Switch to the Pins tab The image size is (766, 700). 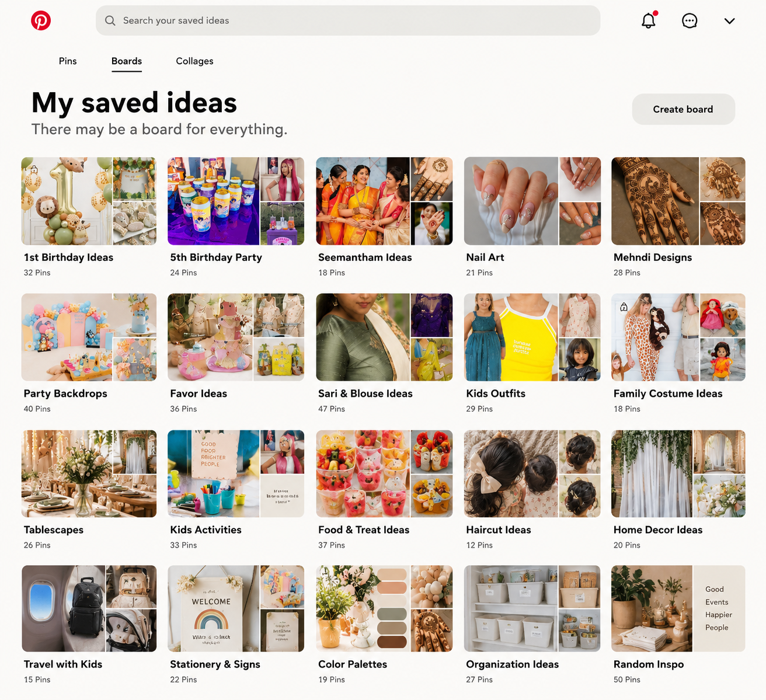pyautogui.click(x=68, y=61)
